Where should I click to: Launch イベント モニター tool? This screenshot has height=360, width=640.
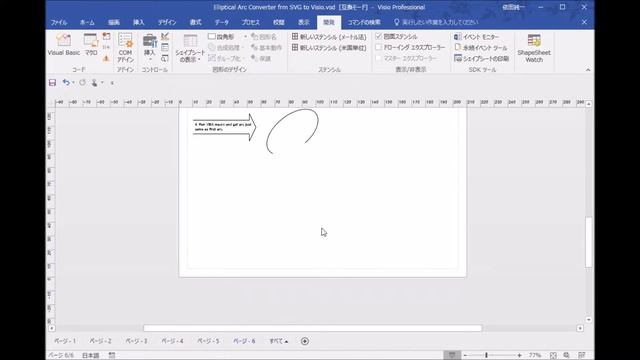tap(476, 37)
